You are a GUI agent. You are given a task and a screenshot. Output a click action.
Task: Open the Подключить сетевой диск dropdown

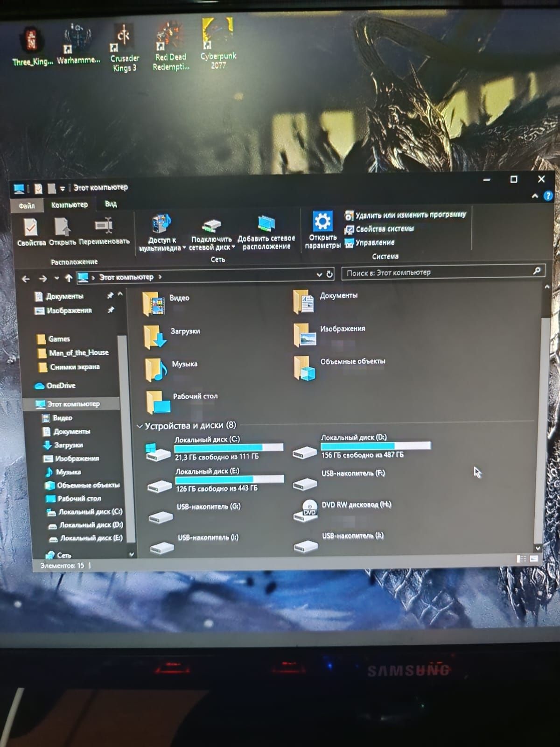tap(211, 233)
